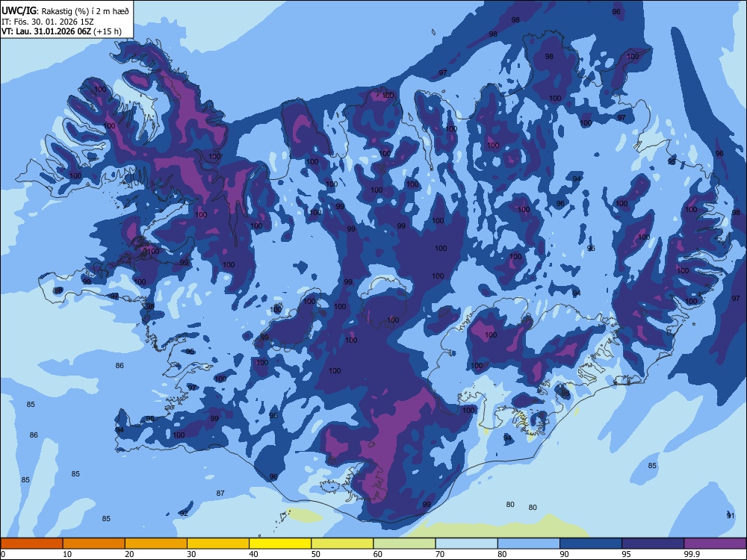
Task: Click the orange 20–30 legend swatch
Action: (x=156, y=544)
